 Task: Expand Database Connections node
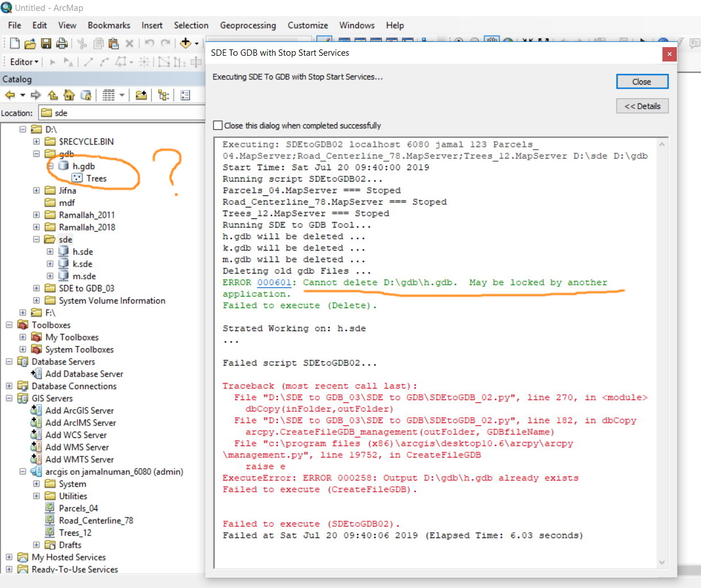coord(9,386)
